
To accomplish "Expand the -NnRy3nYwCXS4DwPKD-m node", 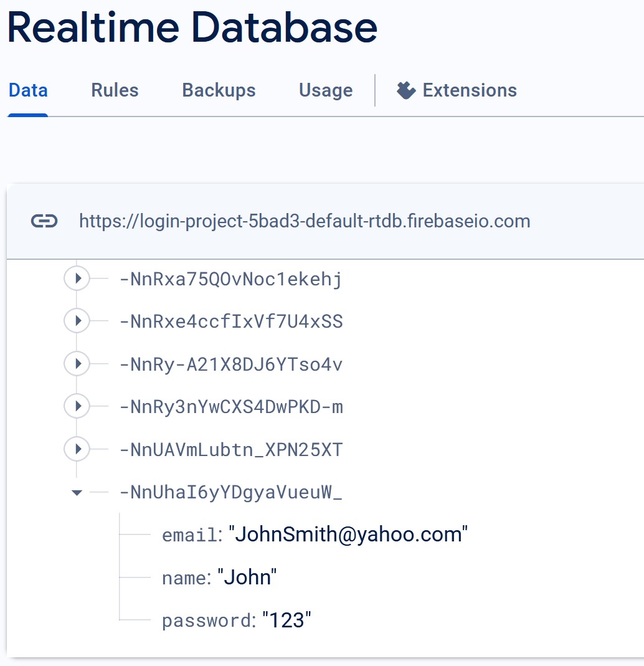I will (x=77, y=406).
